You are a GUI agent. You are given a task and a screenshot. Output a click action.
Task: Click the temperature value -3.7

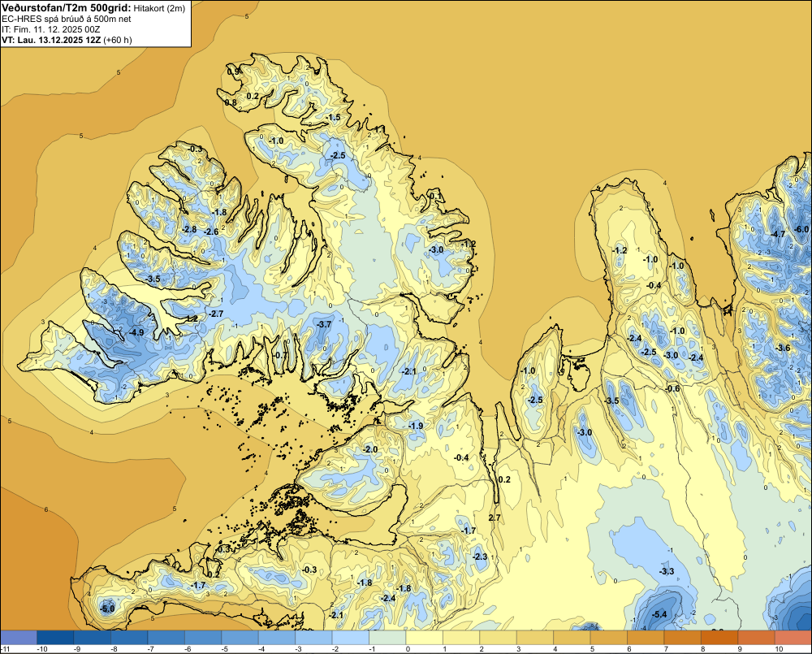coord(324,324)
